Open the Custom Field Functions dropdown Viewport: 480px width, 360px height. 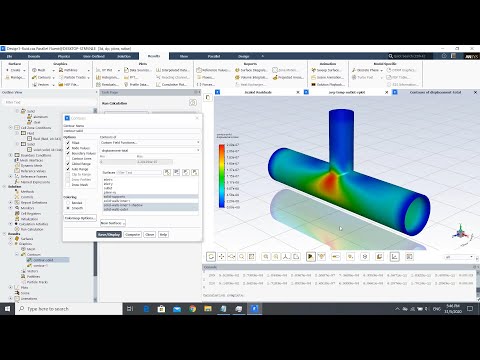[x=150, y=142]
